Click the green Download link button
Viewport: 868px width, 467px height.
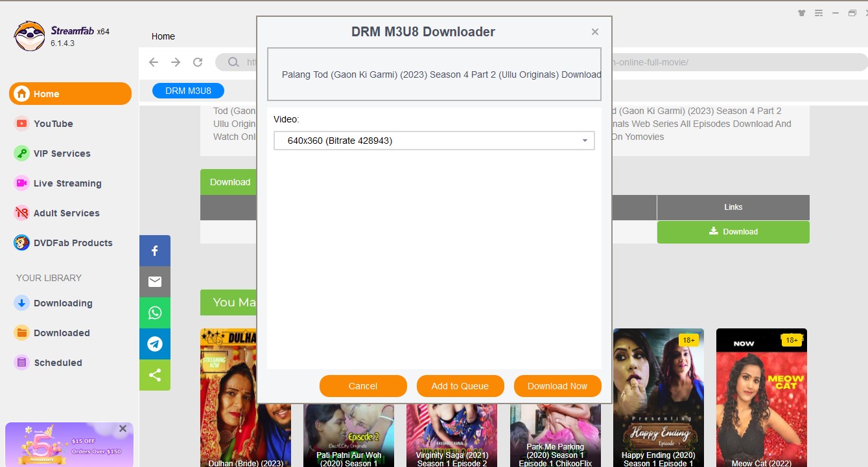pyautogui.click(x=733, y=232)
